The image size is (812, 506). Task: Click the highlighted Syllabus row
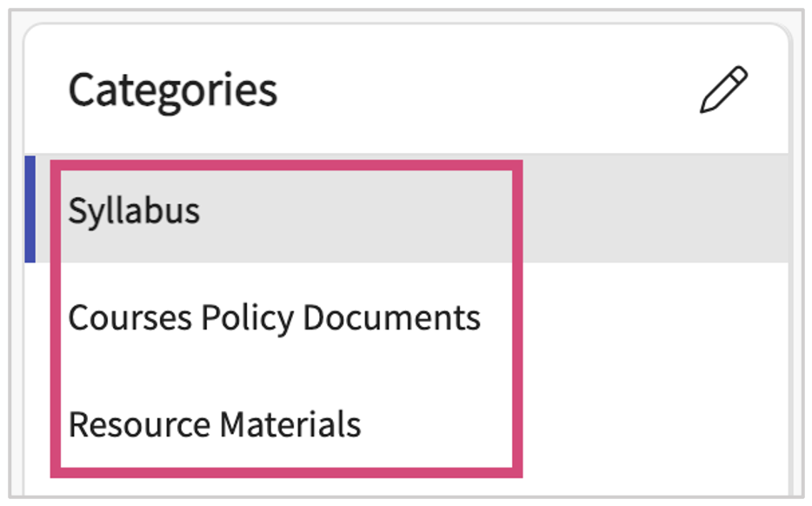[409, 210]
